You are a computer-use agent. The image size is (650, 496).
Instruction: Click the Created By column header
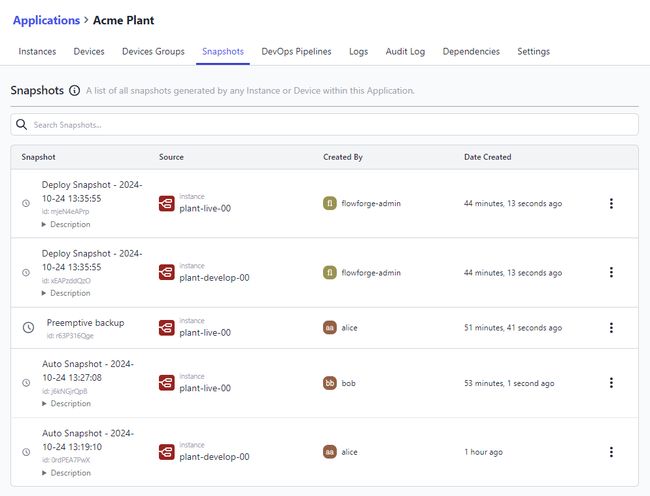click(343, 157)
